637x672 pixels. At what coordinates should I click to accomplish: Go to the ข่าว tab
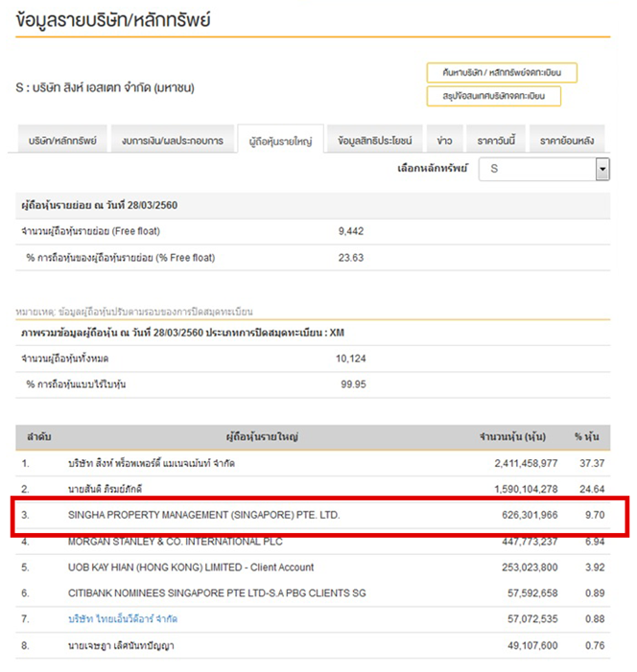click(x=444, y=141)
